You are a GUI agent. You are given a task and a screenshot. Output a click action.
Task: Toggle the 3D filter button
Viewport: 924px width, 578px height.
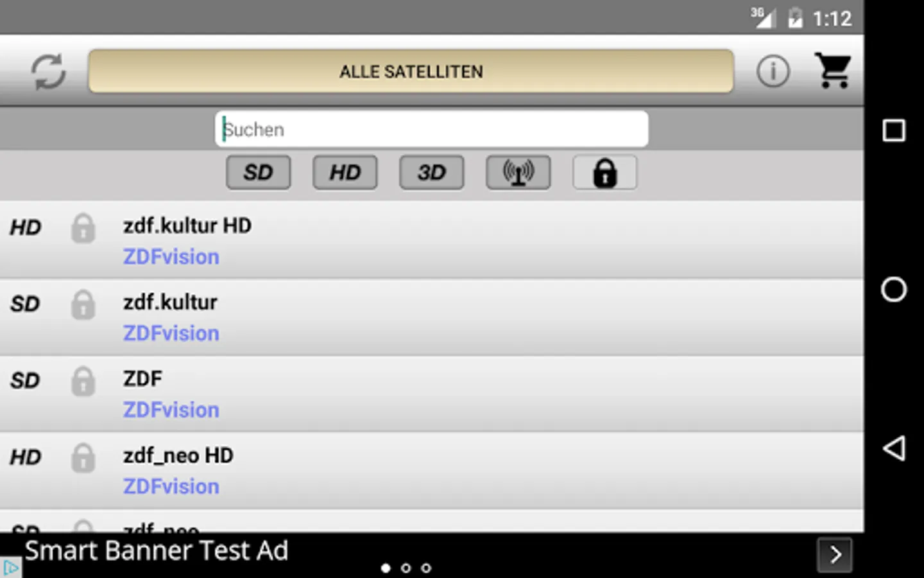432,173
